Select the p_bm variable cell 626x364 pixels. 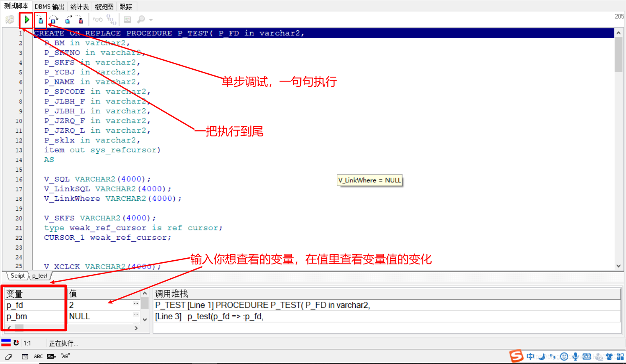[34, 316]
